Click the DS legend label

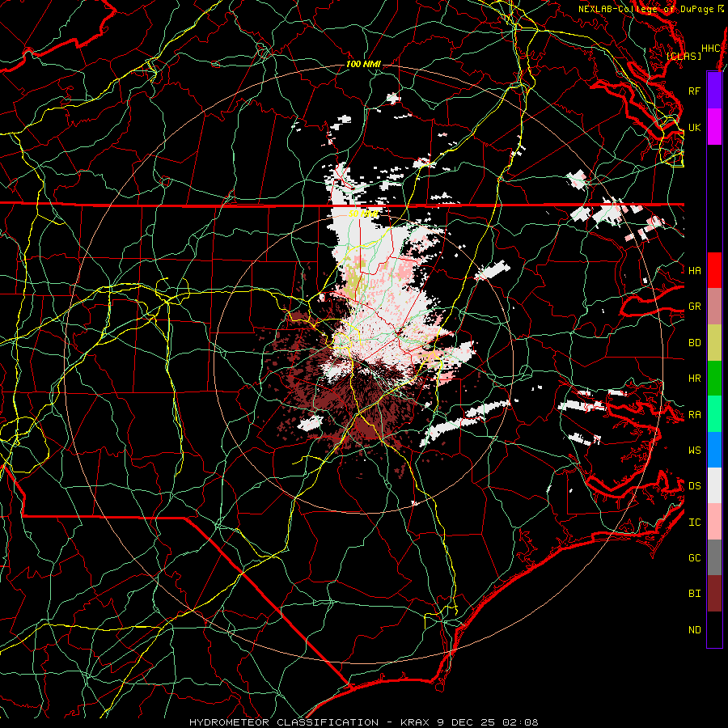(x=695, y=486)
